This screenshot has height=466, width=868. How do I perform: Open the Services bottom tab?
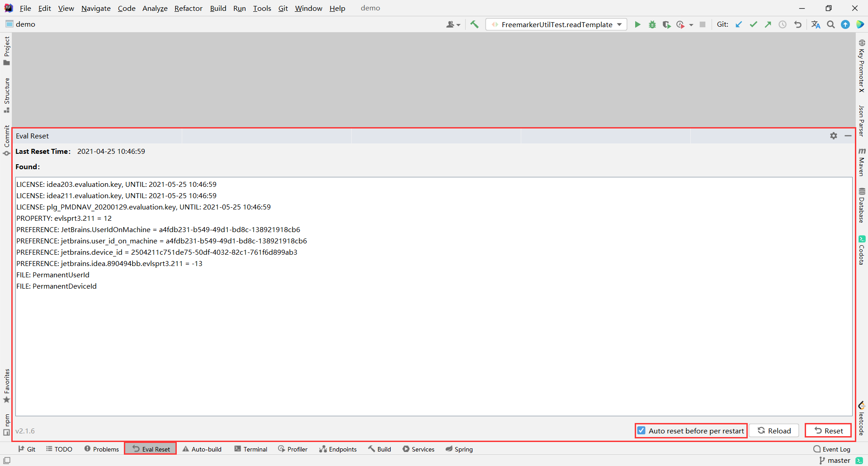click(419, 449)
